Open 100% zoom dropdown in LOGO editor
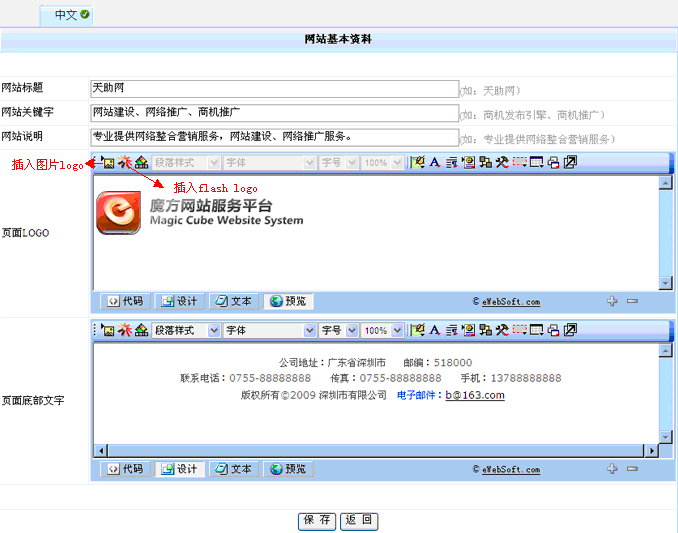 [x=383, y=163]
